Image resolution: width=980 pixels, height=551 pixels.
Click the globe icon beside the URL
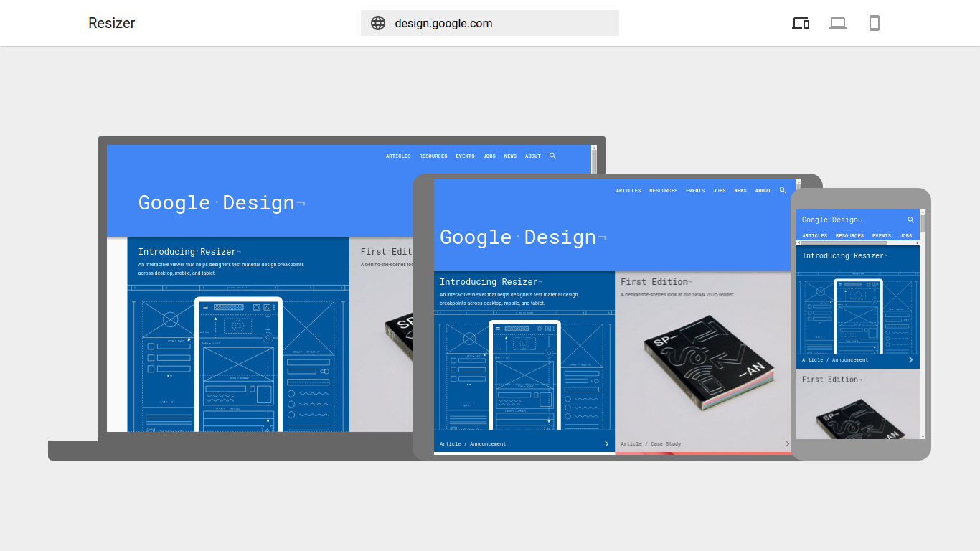[378, 23]
